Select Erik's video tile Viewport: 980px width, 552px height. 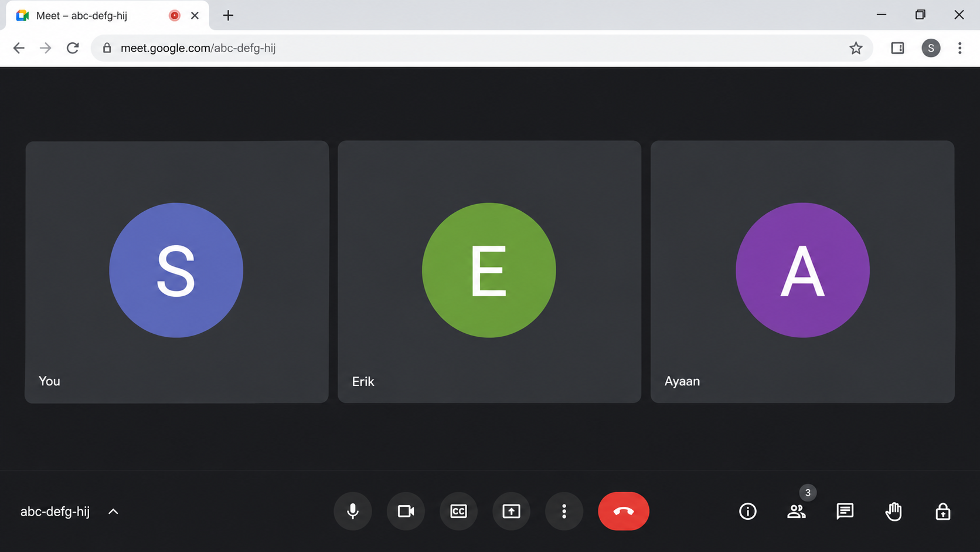tap(489, 272)
